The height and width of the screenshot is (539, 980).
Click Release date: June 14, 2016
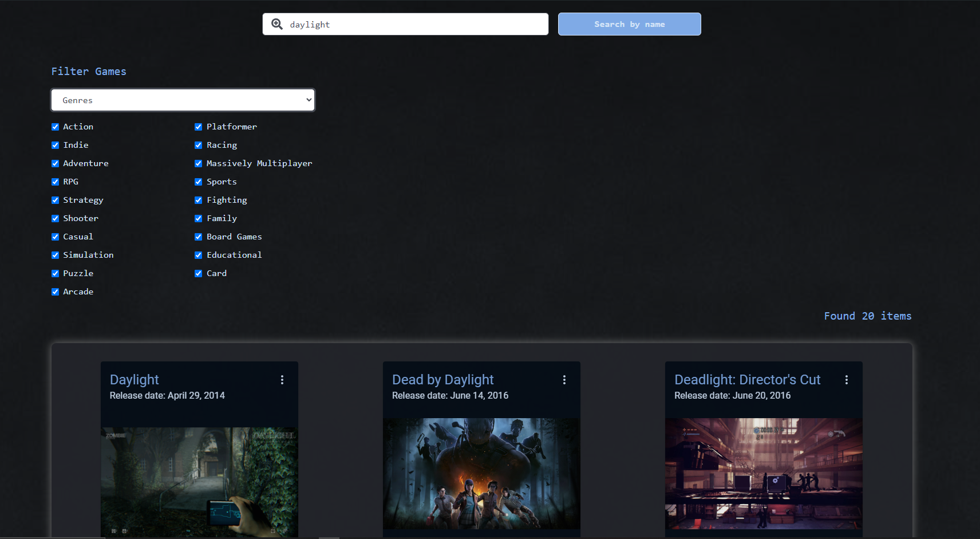coord(450,396)
